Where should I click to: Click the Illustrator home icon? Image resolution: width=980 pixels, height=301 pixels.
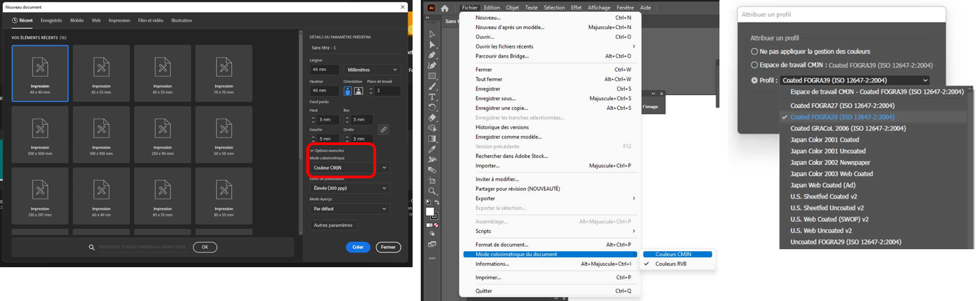pos(445,8)
